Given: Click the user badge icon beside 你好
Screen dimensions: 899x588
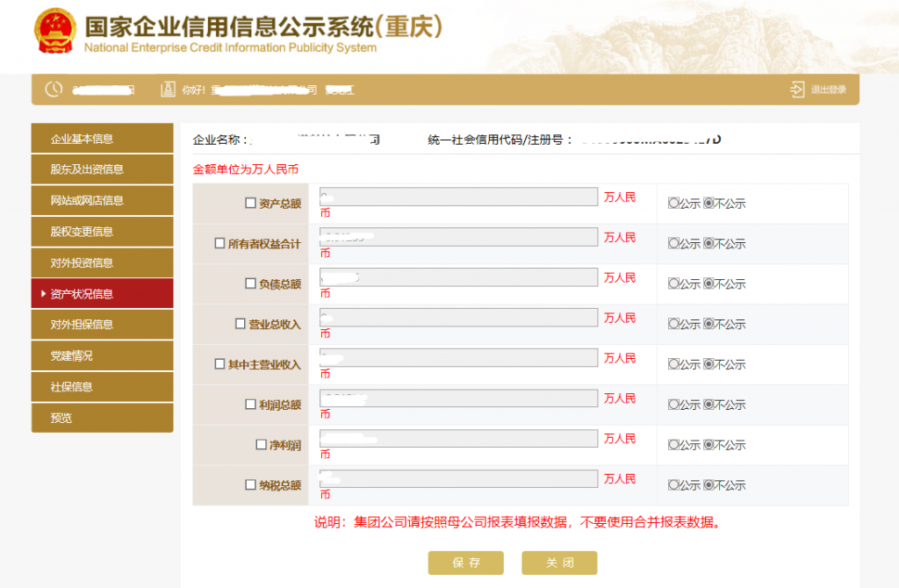Looking at the screenshot, I should tap(168, 89).
